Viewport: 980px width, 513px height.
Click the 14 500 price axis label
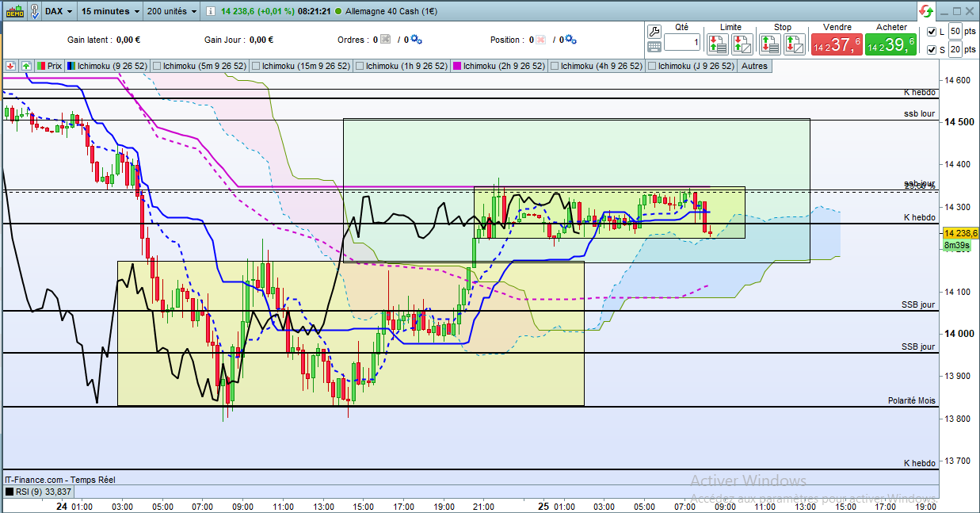[959, 122]
